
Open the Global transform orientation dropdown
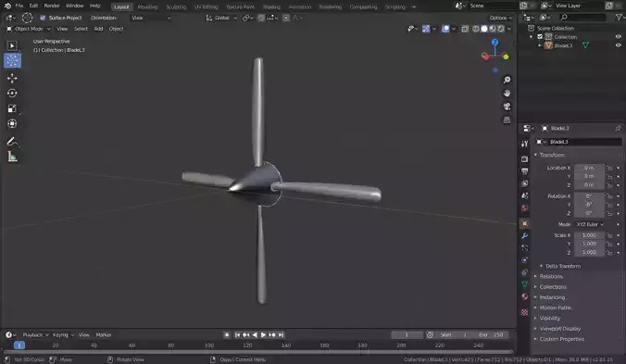point(221,18)
